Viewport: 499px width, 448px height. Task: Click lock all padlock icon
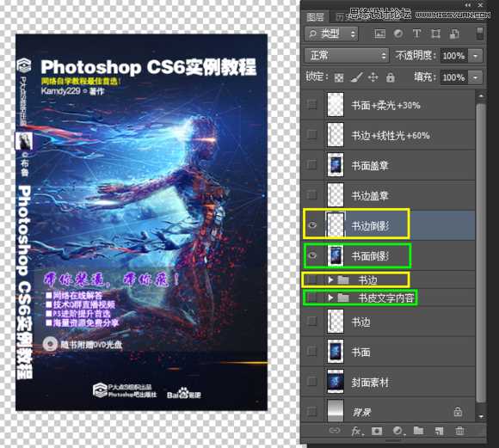[x=390, y=77]
